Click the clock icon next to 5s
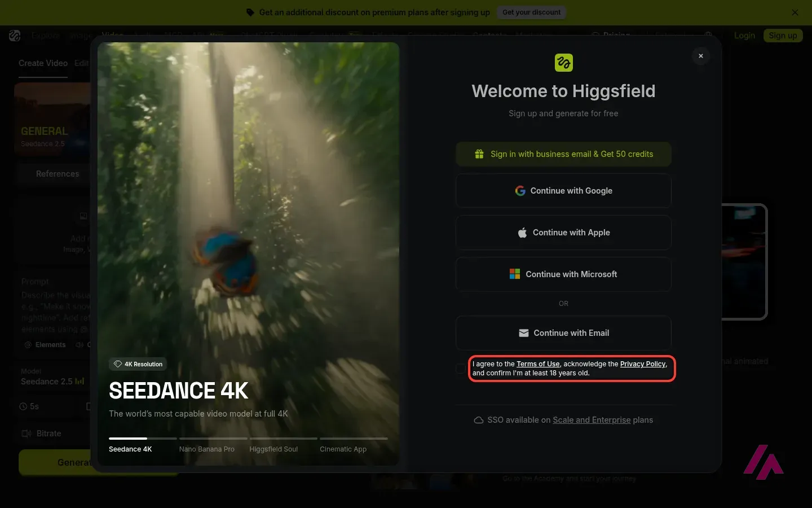 pyautogui.click(x=23, y=406)
